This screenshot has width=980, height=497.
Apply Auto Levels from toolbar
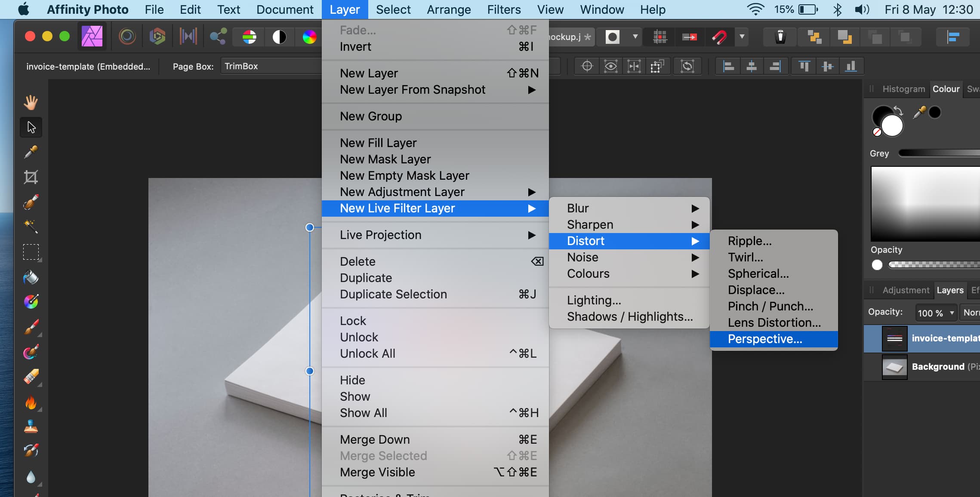click(x=249, y=37)
